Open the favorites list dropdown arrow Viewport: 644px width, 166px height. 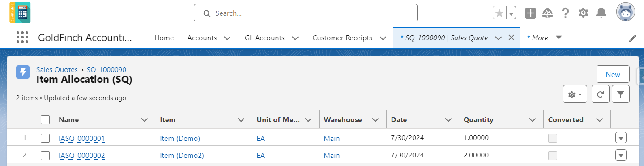[511, 13]
